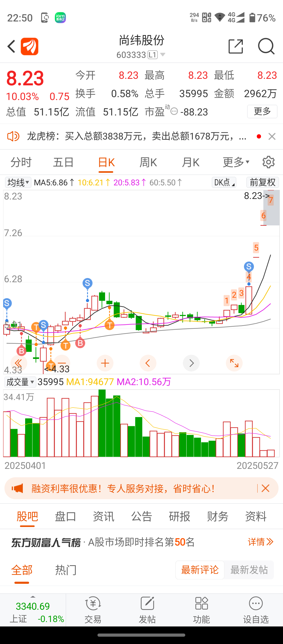Open the 龙虎榜 news ticker text

137,136
